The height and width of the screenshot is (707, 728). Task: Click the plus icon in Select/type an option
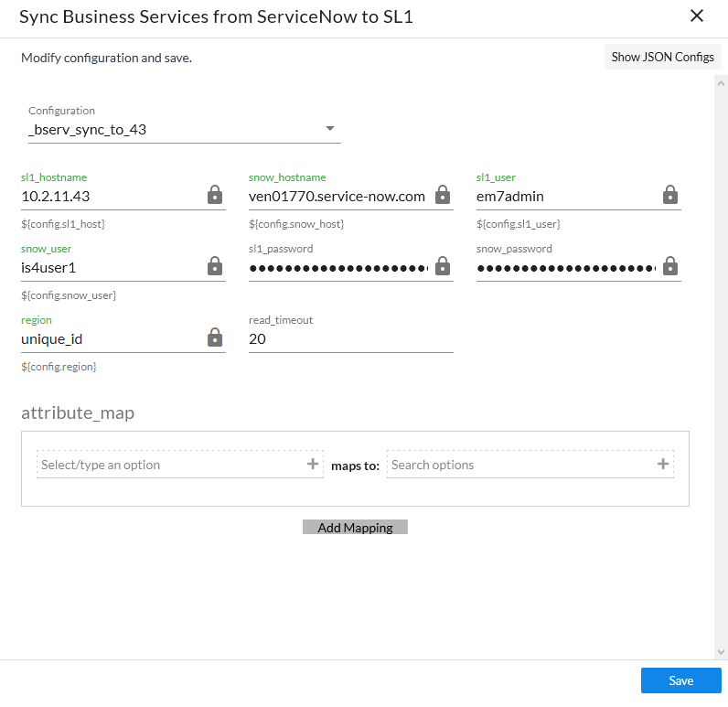coord(313,465)
